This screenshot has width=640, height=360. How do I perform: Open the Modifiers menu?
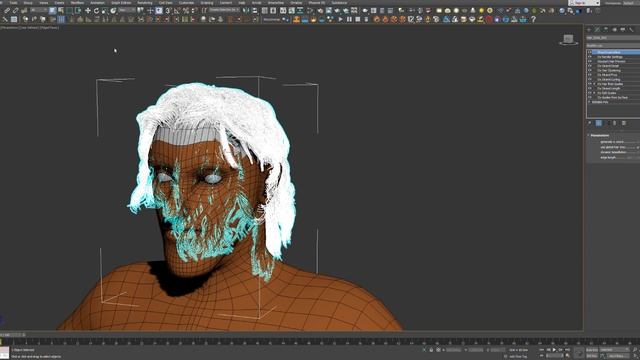pos(78,3)
